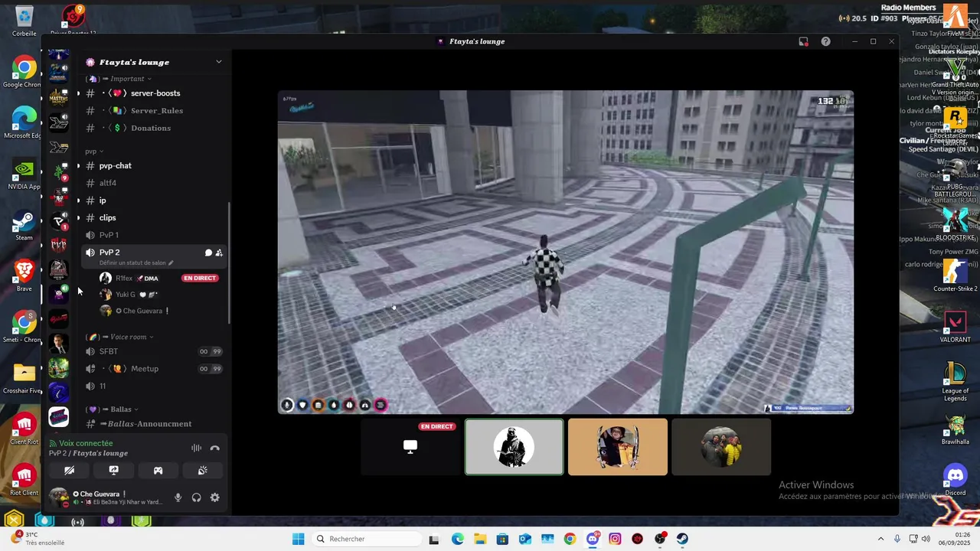Select the live stream tile
The image size is (980, 551).
410,447
